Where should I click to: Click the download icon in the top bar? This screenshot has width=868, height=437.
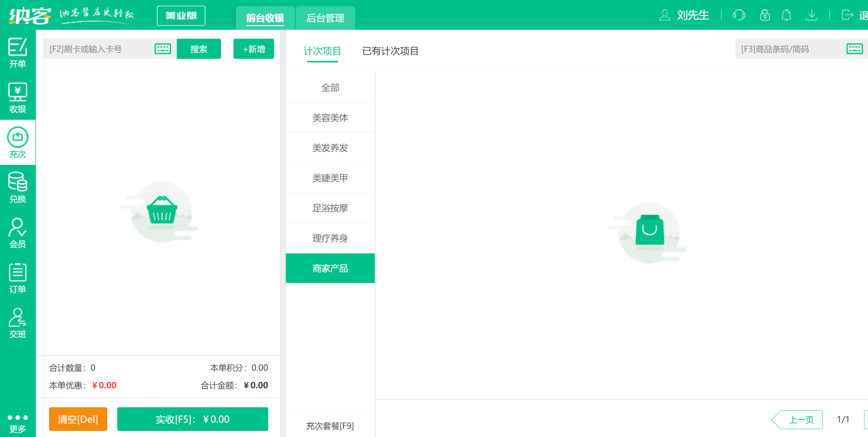(812, 15)
